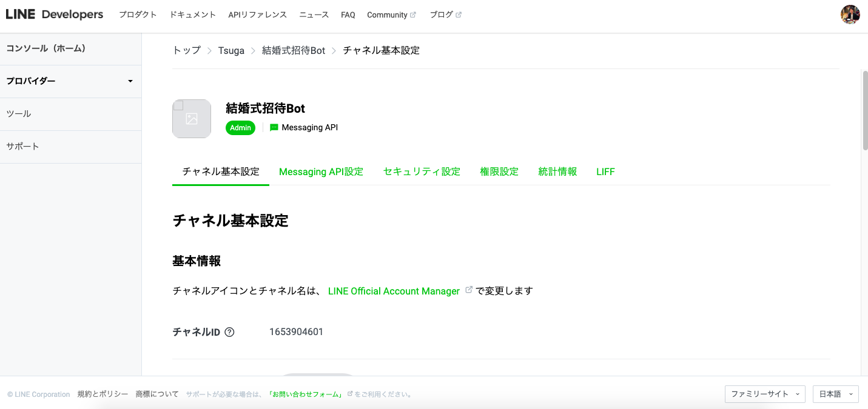Click the LINE Official Account Manager link
This screenshot has height=409, width=868.
click(394, 291)
